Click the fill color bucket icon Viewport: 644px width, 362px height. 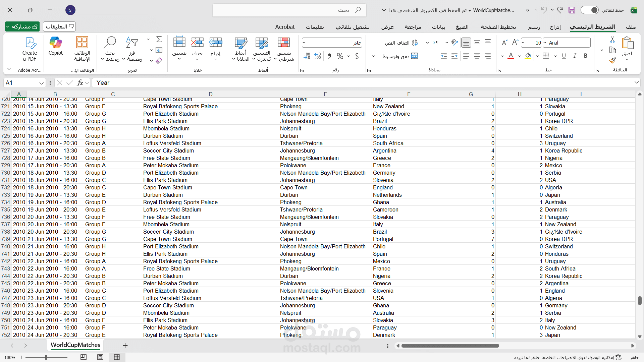[528, 56]
